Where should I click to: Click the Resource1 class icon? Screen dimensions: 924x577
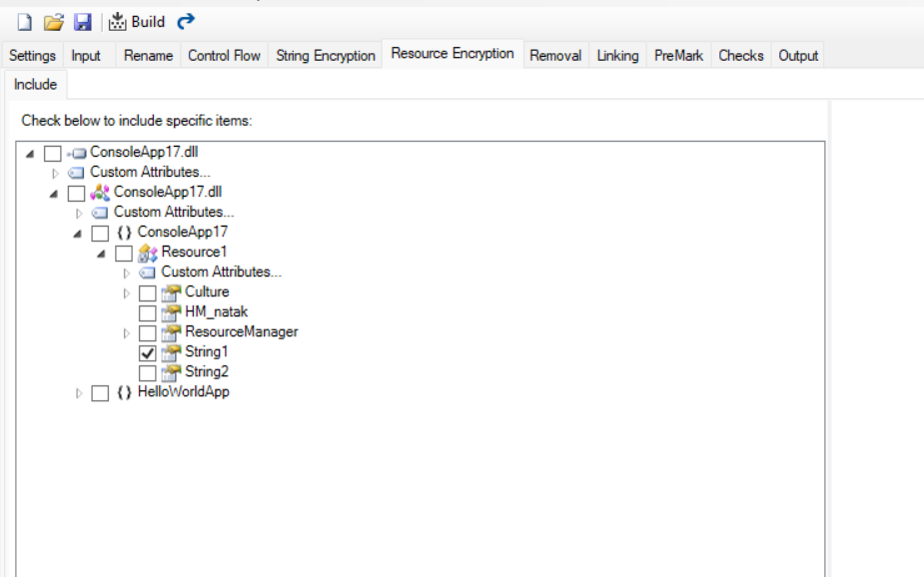pyautogui.click(x=147, y=253)
